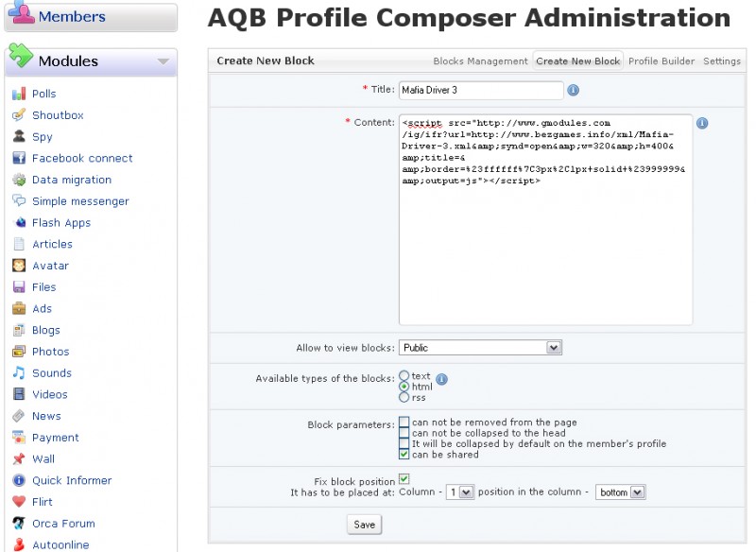Screen dimensions: 756x552
Task: Select the html block type radio
Action: click(x=404, y=387)
